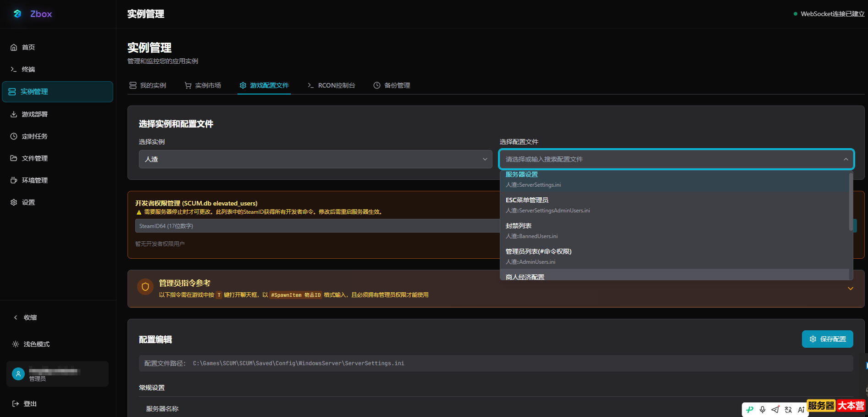
Task: Click the 设置 gear icon in sidebar
Action: click(x=14, y=202)
